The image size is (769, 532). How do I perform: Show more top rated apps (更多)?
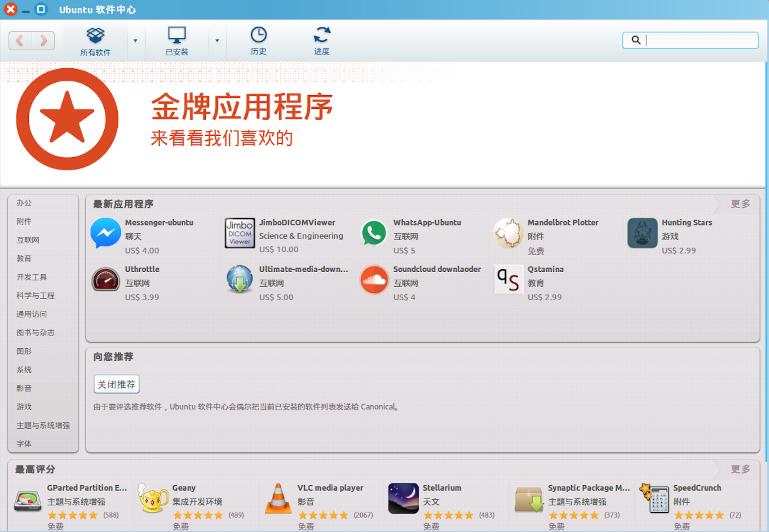[740, 469]
